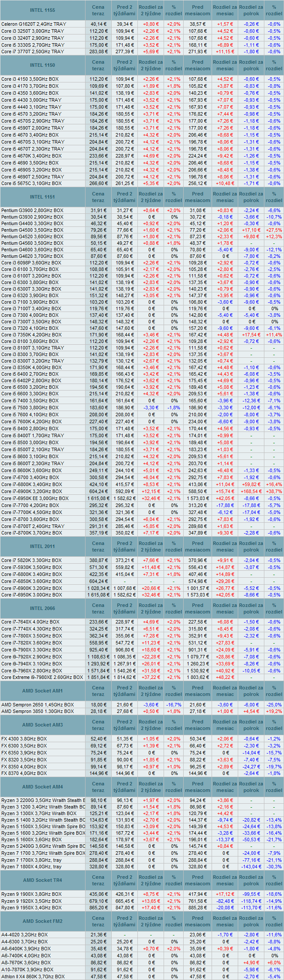The image size is (284, 980).
Task: Click the -30,3% cell for Ryzen 7 1800X
Action: [274, 867]
